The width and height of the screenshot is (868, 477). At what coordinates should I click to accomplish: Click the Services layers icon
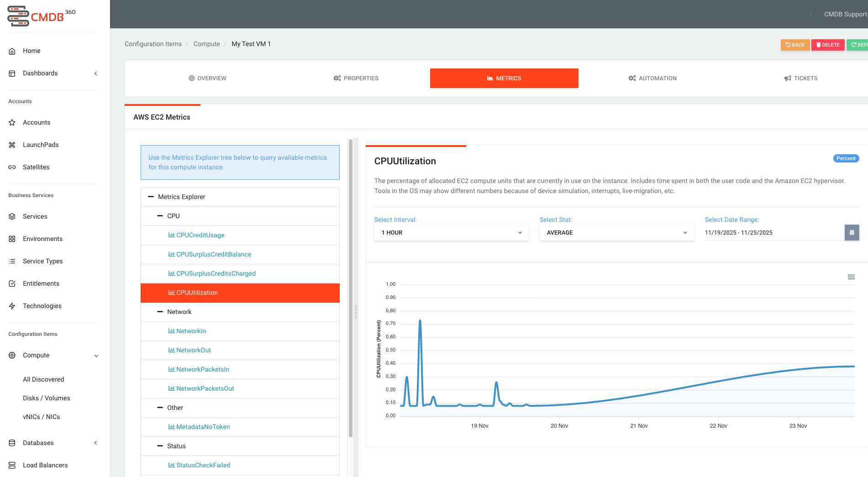[12, 217]
